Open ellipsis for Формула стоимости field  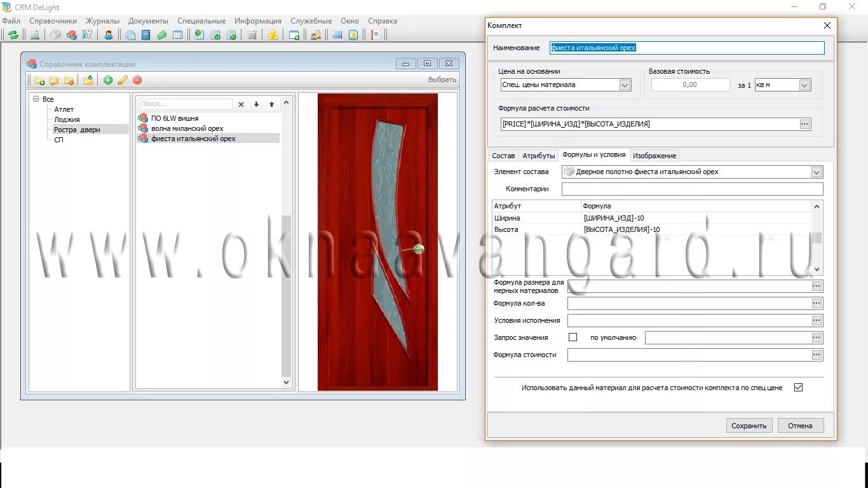[x=817, y=355]
